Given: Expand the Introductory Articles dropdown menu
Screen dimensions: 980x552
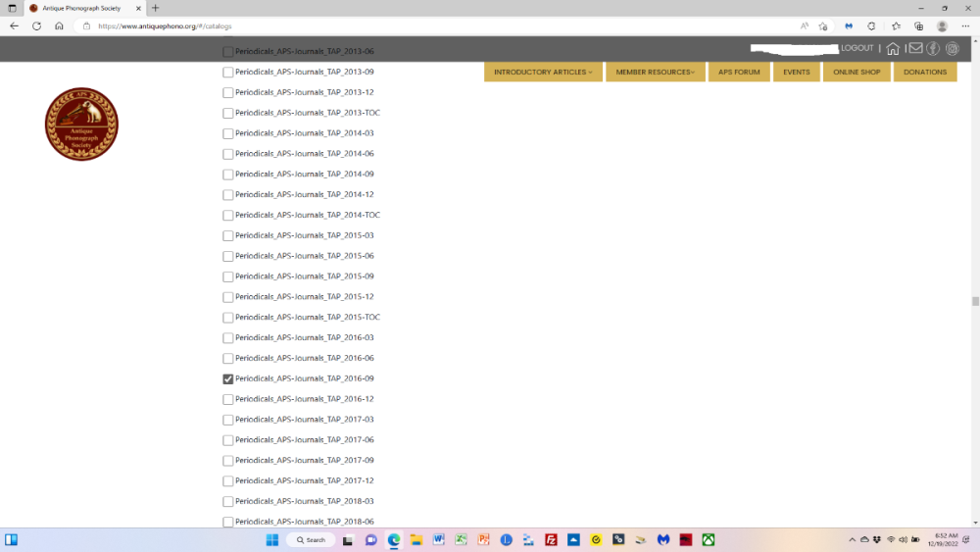Looking at the screenshot, I should point(543,72).
